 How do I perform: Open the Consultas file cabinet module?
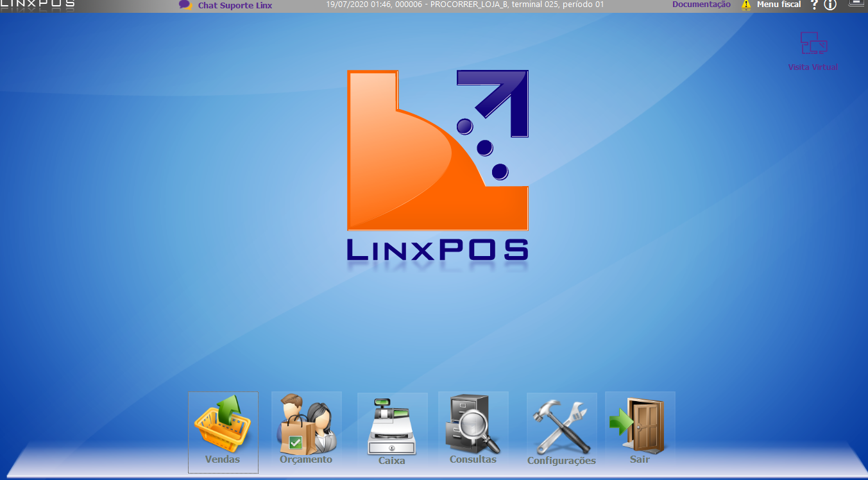(x=473, y=429)
